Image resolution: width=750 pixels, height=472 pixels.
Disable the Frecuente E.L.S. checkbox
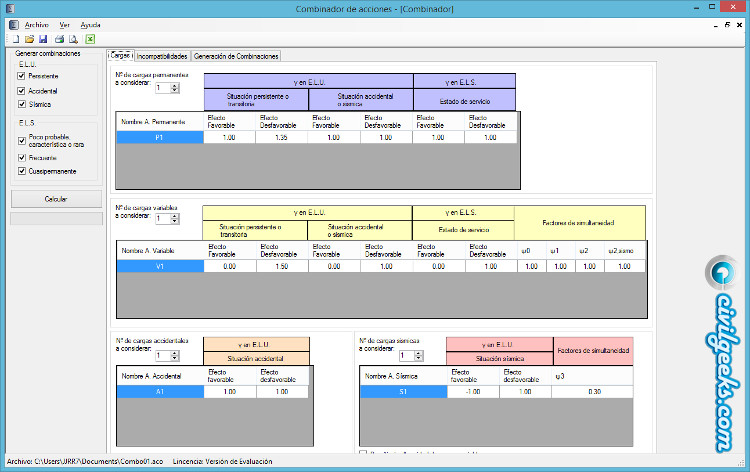22,157
